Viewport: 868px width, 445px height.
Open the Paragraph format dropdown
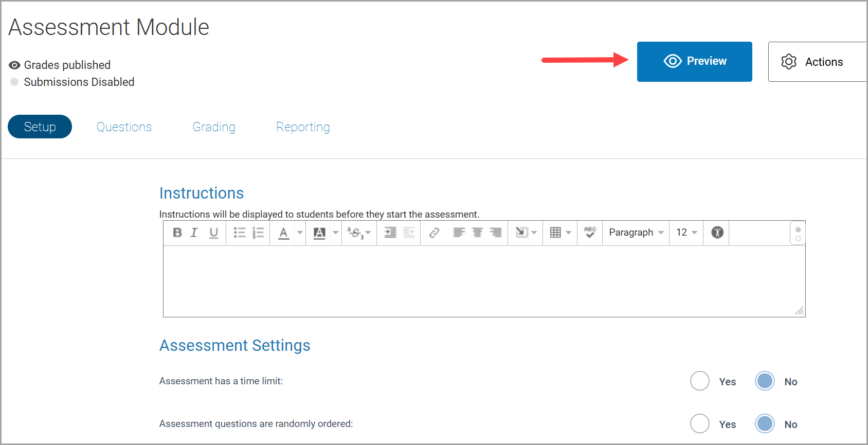pos(636,233)
